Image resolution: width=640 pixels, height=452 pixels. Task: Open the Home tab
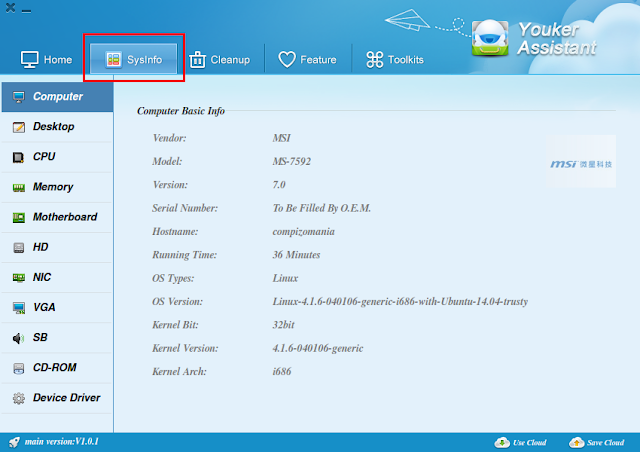tap(46, 60)
